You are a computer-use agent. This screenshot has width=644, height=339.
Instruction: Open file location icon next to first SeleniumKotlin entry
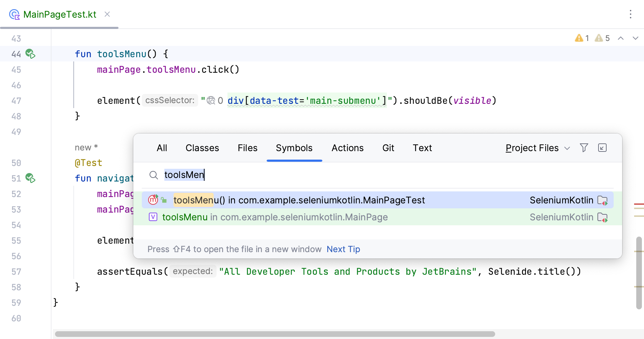[x=603, y=200]
